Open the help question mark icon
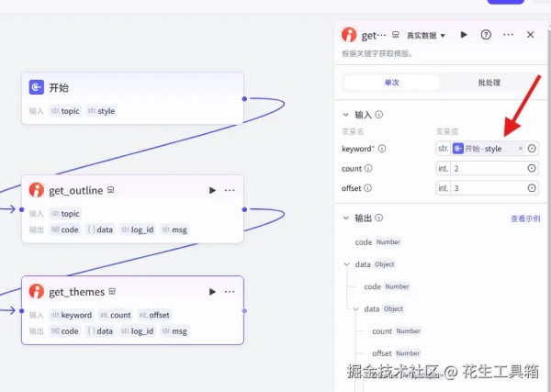551x392 pixels. 486,34
